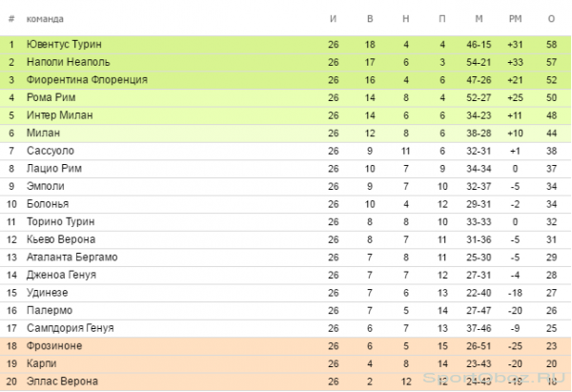Screen dimensions: 572x392
Task: Sort by the В wins column header
Action: click(x=370, y=19)
